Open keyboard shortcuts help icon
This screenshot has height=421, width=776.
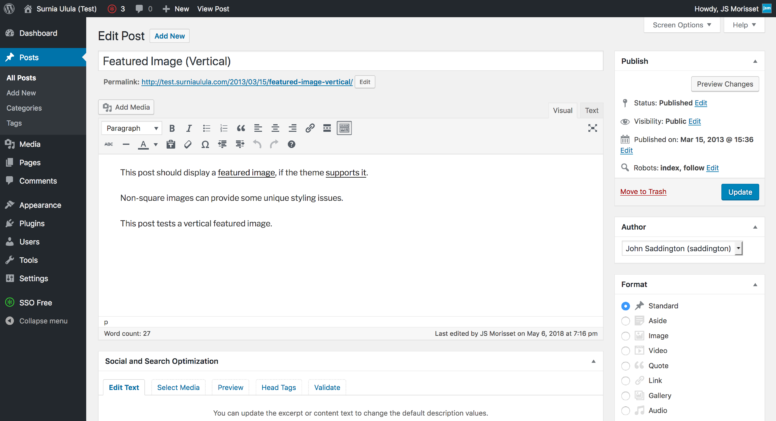291,144
